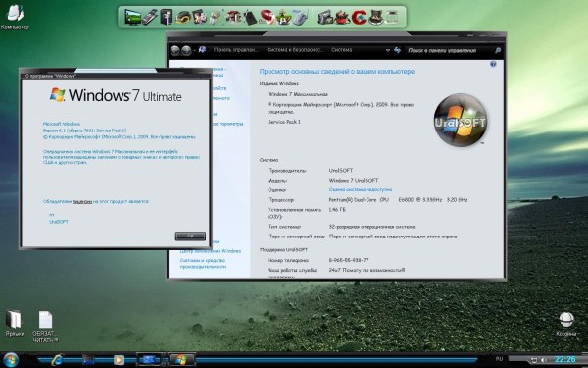588x368 pixels.
Task: Open the 'Панель управления' breadcrumb item
Action: 236,50
